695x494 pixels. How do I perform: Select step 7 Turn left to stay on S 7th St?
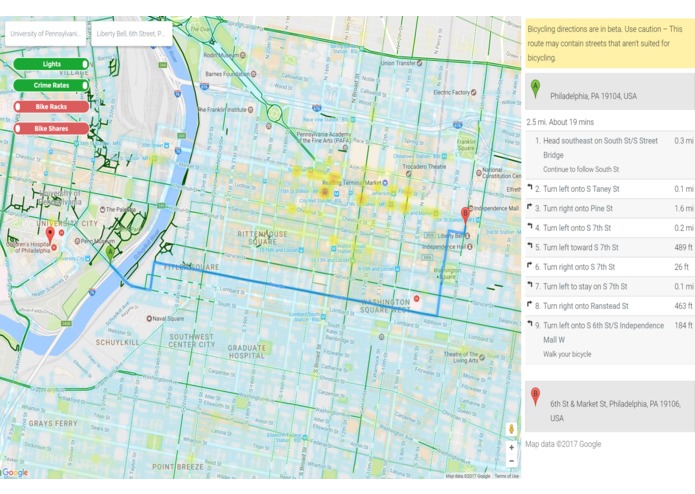[610, 286]
